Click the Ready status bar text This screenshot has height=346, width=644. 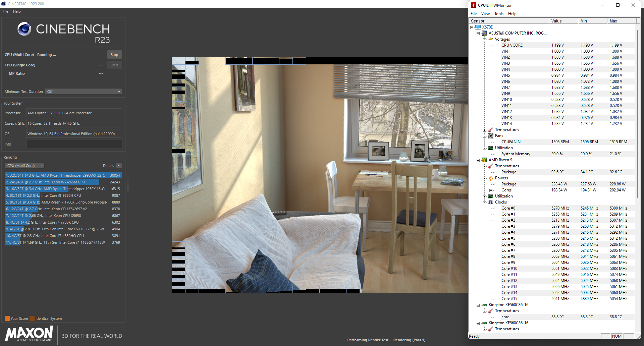tap(474, 336)
